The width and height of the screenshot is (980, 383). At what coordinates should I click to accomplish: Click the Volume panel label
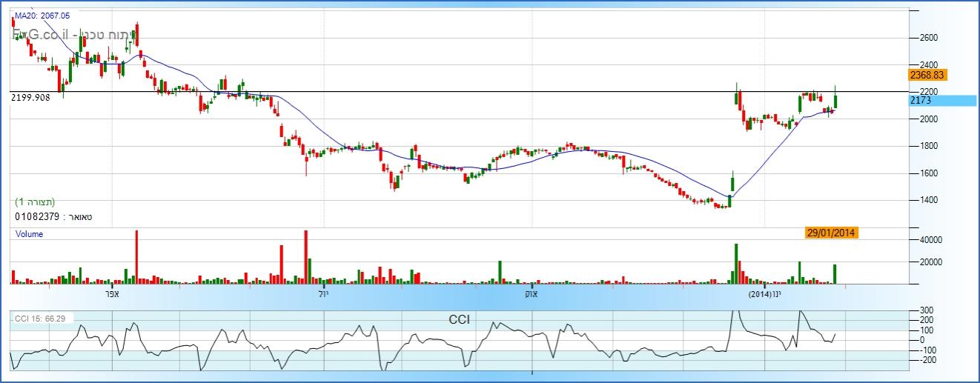(x=30, y=234)
